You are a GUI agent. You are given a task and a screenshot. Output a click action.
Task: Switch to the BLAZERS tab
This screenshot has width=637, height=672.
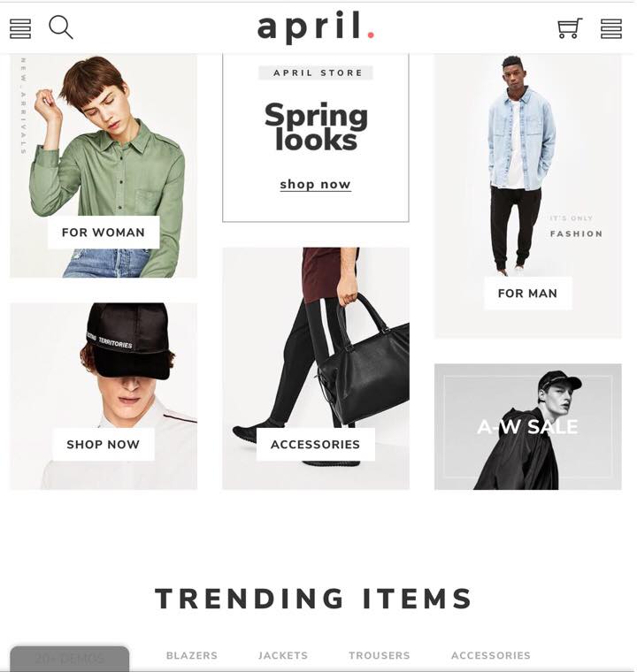192,655
